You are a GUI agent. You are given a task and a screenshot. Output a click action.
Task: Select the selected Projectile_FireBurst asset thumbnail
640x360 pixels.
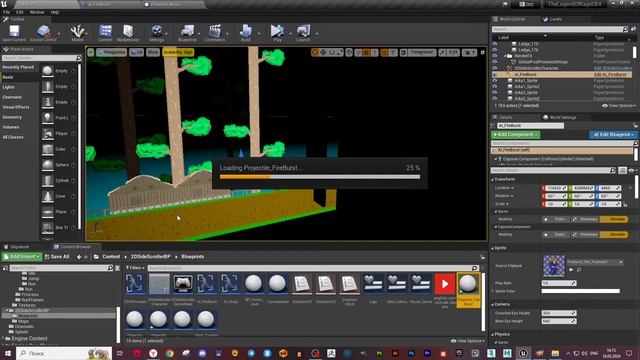point(468,284)
